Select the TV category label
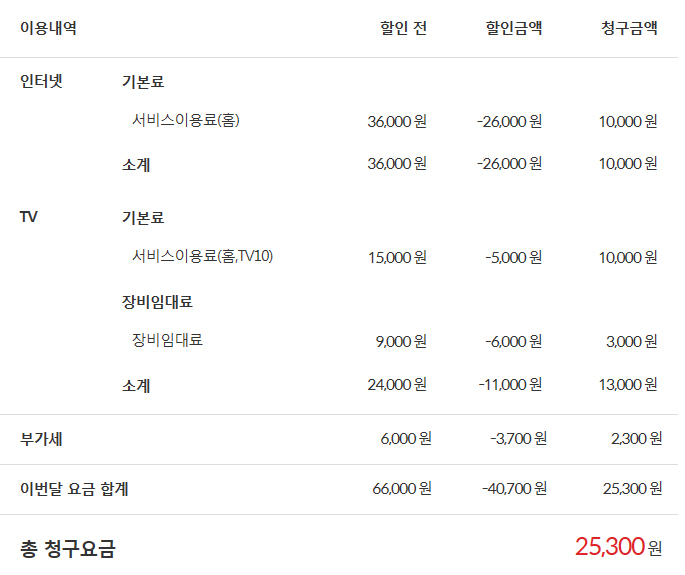685x575 pixels. [28, 216]
